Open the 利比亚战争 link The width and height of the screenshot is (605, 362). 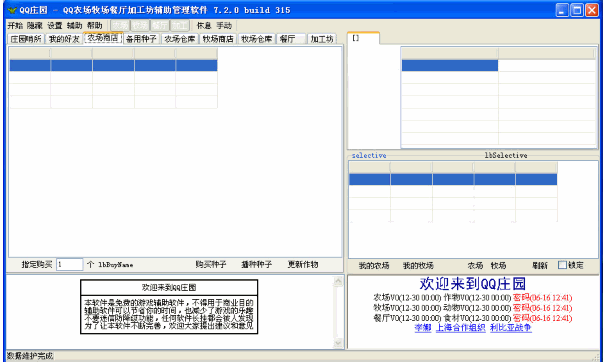pos(511,328)
